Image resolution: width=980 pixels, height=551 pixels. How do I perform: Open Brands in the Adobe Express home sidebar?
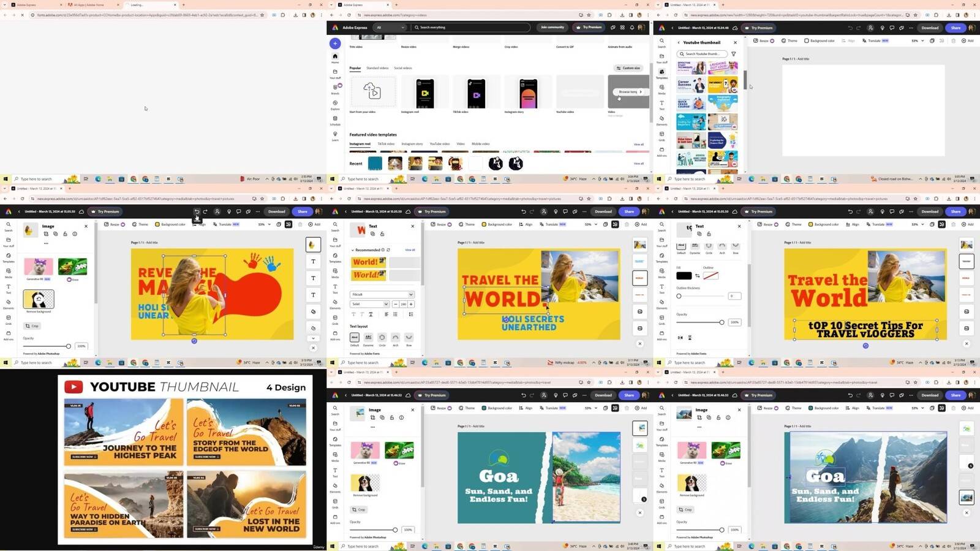pos(335,89)
